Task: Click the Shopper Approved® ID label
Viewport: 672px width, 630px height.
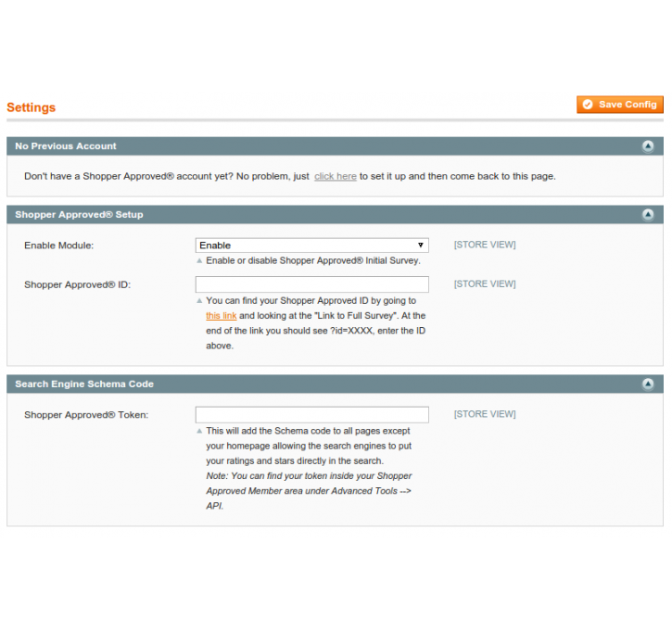Action: 77,284
